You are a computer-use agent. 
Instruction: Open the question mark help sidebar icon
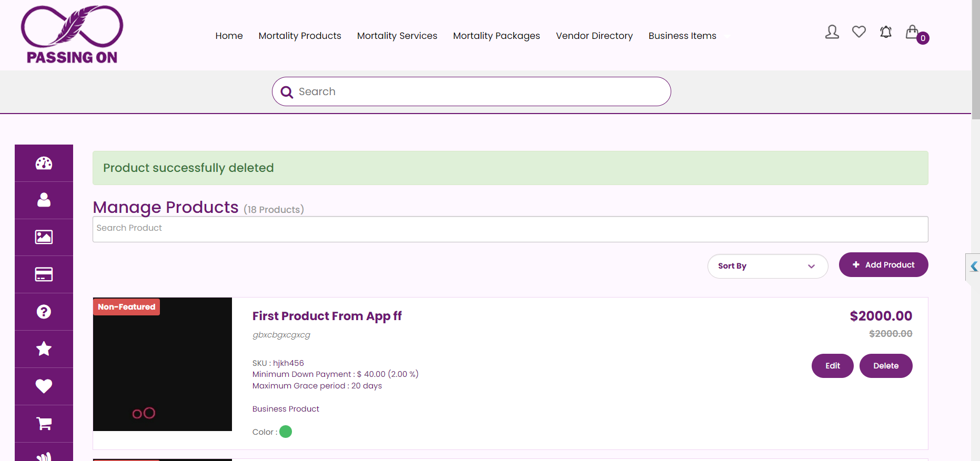click(x=44, y=312)
